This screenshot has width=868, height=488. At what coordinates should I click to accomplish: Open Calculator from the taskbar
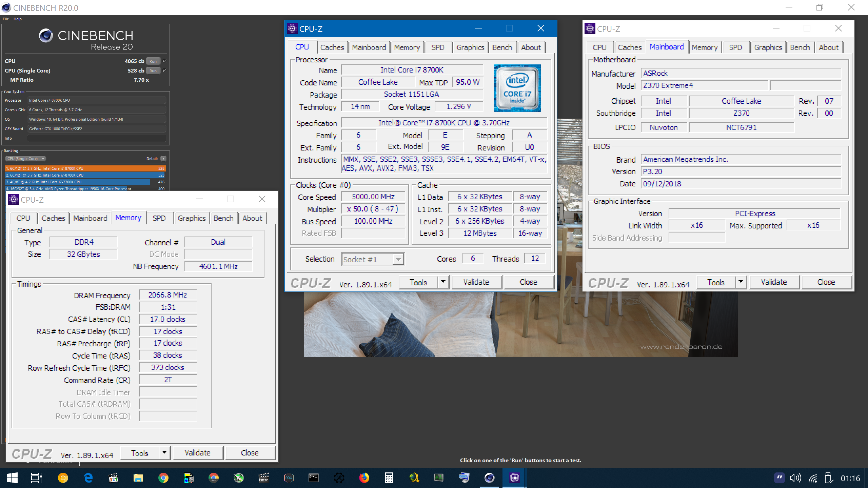coord(389,478)
